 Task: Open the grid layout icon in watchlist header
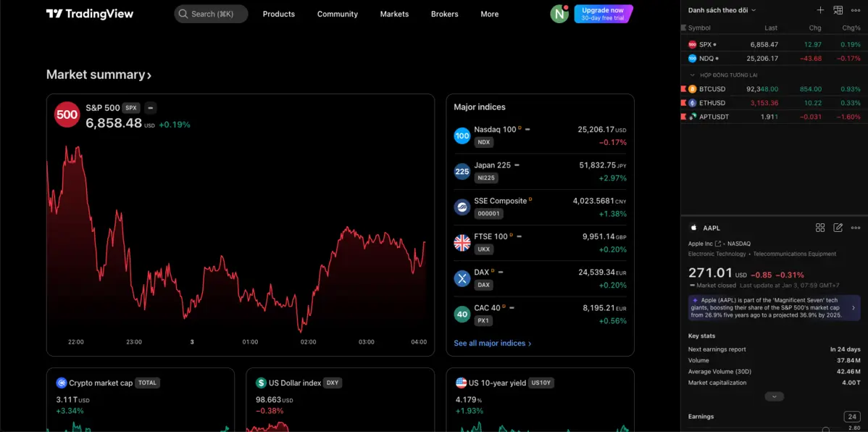(x=838, y=10)
